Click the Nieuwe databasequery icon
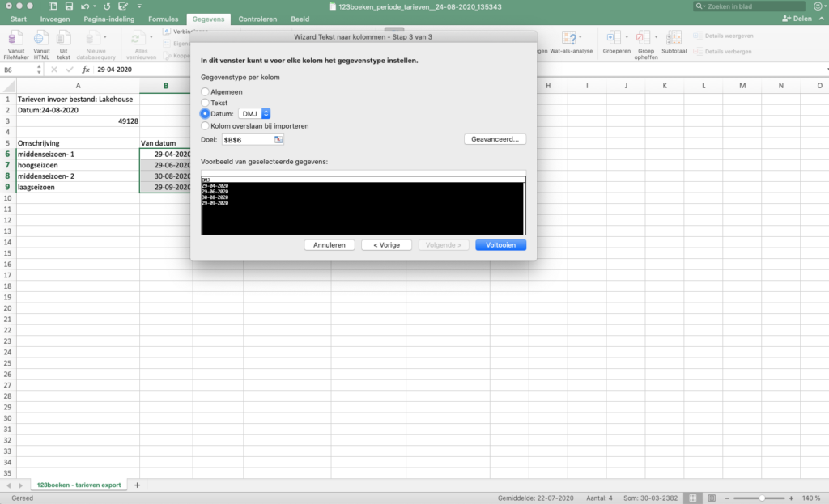 91,38
